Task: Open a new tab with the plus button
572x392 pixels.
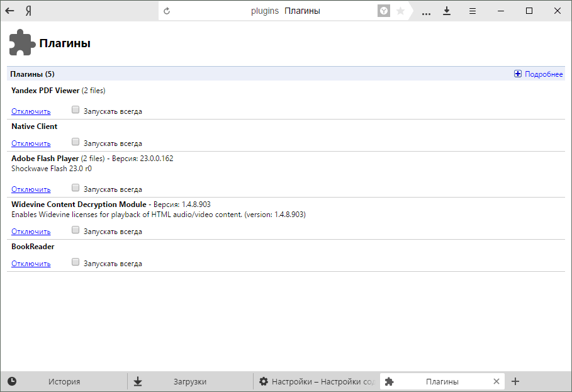Action: (515, 381)
